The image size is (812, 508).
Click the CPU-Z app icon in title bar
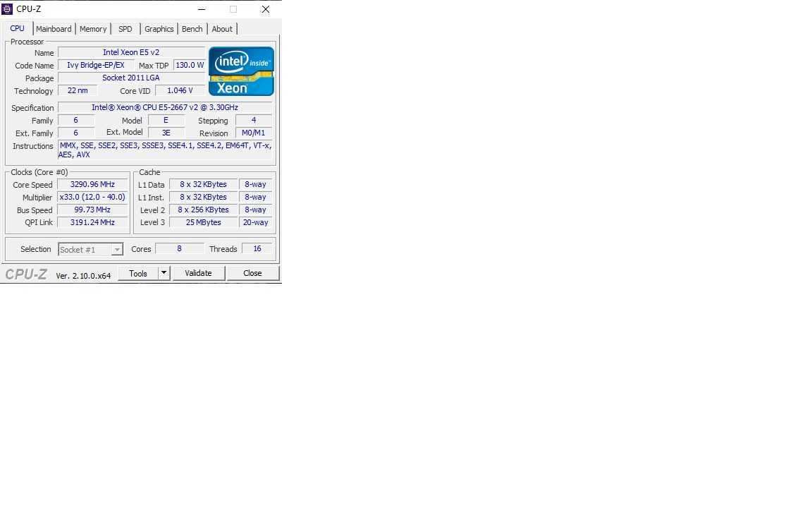(7, 8)
